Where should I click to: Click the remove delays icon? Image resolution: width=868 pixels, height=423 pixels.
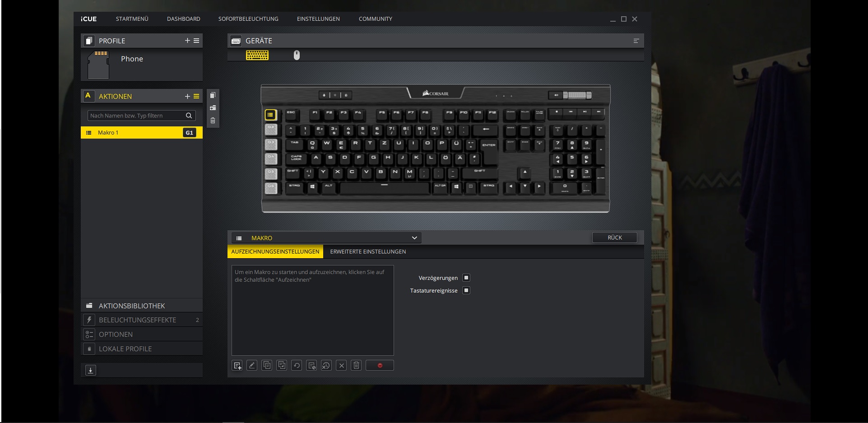(x=326, y=365)
